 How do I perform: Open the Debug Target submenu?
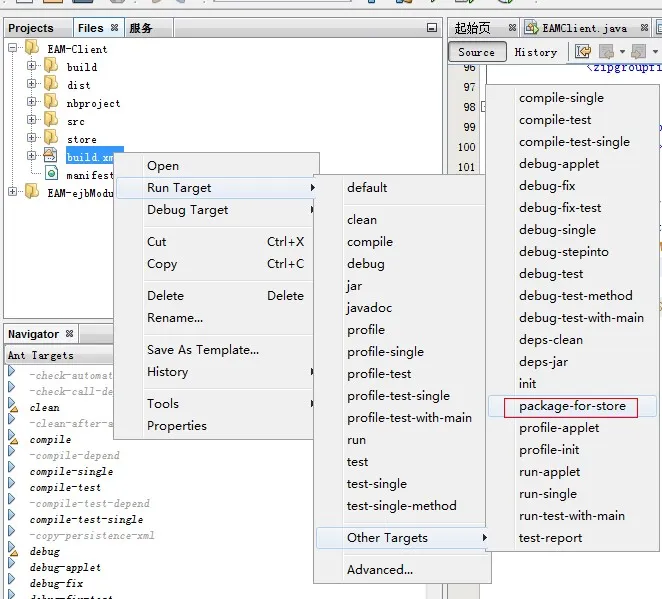[x=188, y=210]
